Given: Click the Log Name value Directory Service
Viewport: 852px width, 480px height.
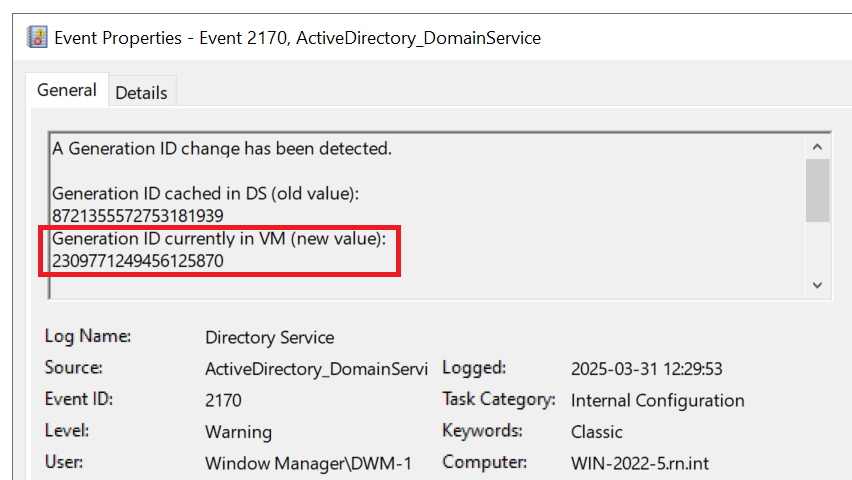Looking at the screenshot, I should click(270, 338).
